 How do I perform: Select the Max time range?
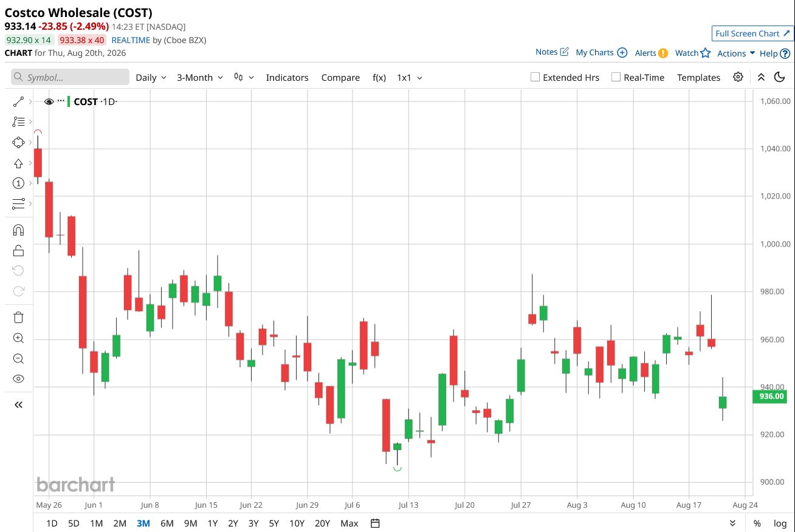pos(349,523)
